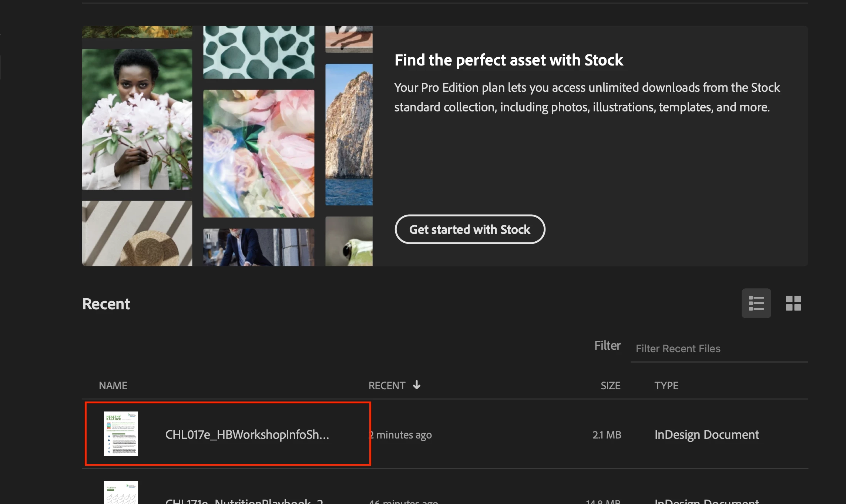The image size is (846, 504).
Task: Open the CHL017e_HBWorkshopInfoSh file name
Action: click(247, 434)
